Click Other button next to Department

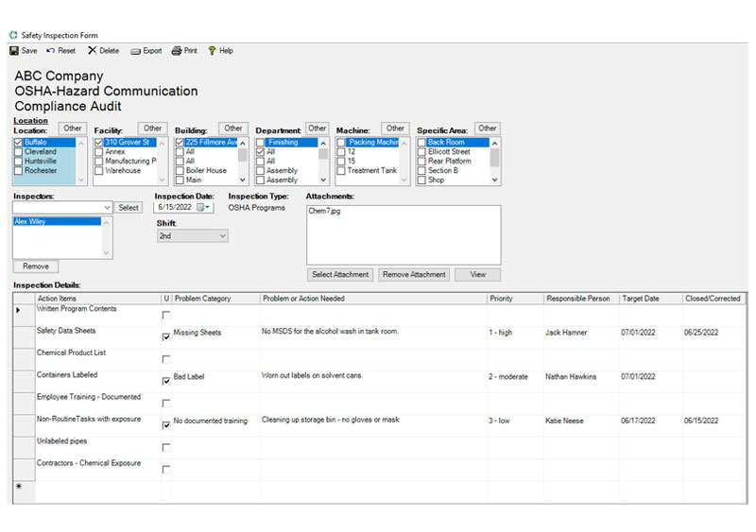pyautogui.click(x=318, y=129)
